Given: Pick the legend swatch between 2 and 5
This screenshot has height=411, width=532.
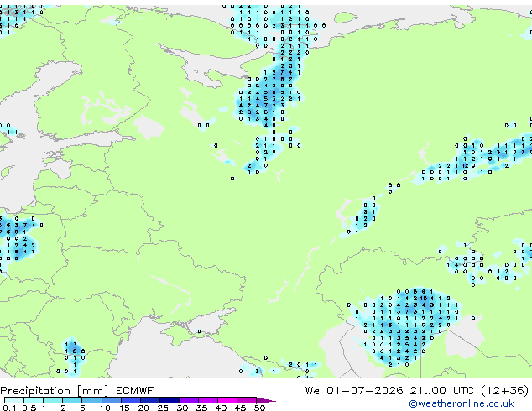Looking at the screenshot, I should click(x=72, y=400).
